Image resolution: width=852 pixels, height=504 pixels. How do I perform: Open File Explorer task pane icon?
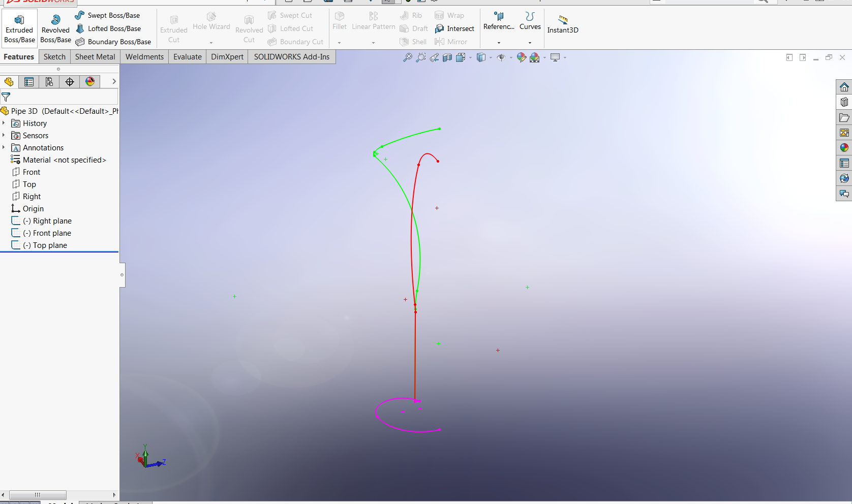point(844,117)
